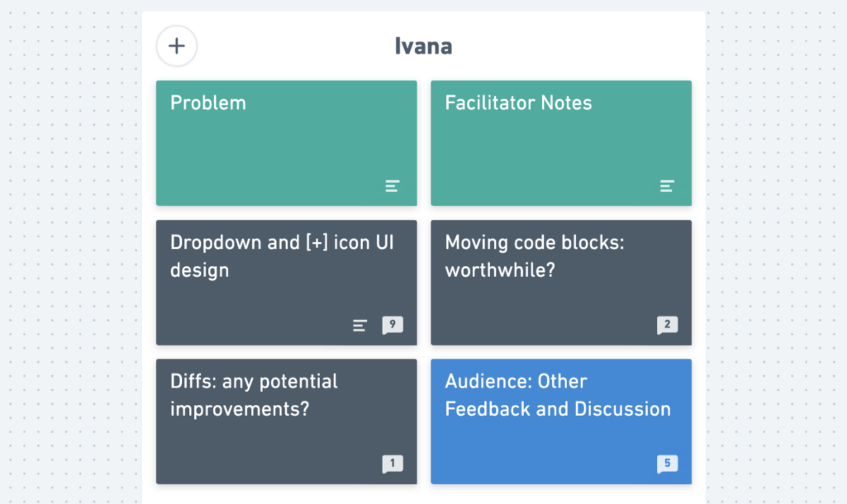This screenshot has width=847, height=504.
Task: Show the 5 comments on Audience card
Action: pos(667,464)
